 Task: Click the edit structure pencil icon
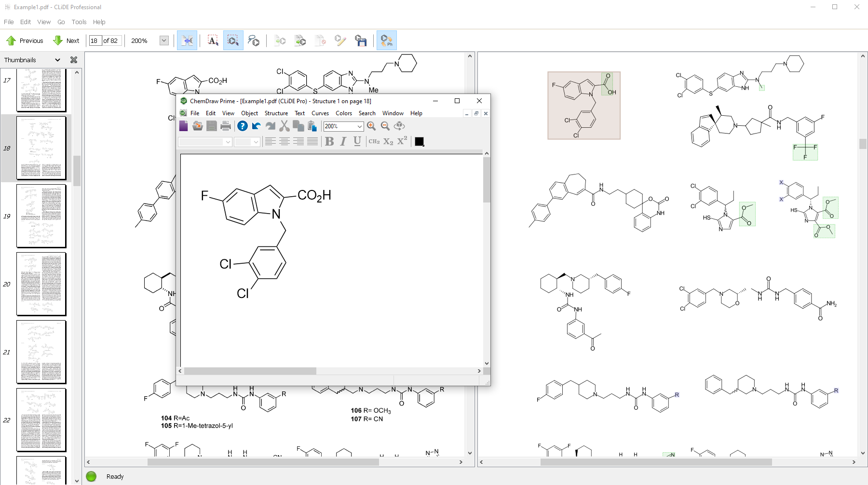(340, 40)
